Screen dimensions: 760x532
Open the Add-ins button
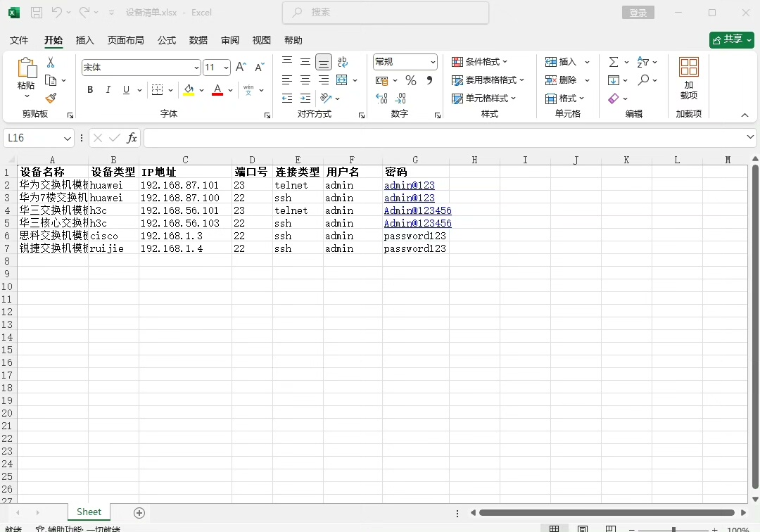pos(688,78)
